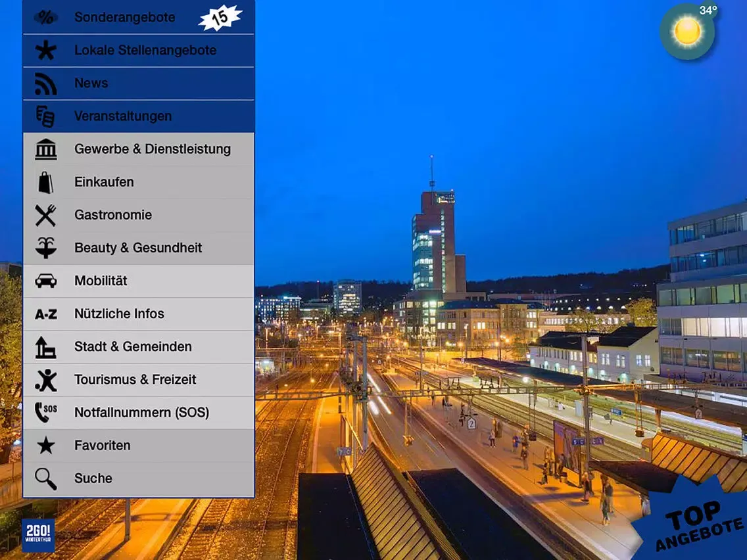Viewport: 747px width, 560px height.
Task: Open Nützliche Infos
Action: [x=139, y=314]
